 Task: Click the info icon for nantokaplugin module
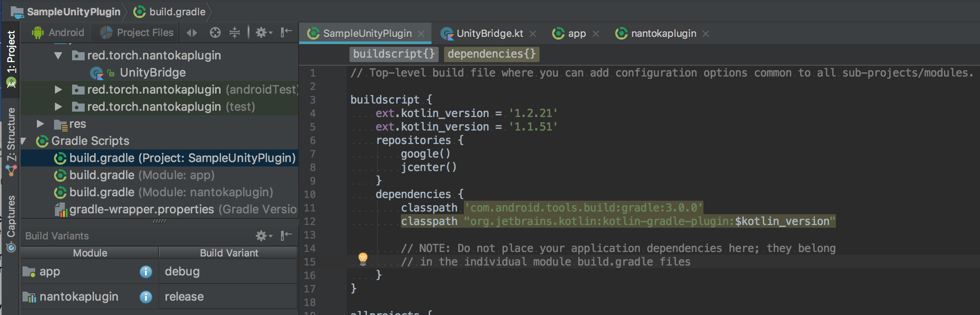[146, 297]
